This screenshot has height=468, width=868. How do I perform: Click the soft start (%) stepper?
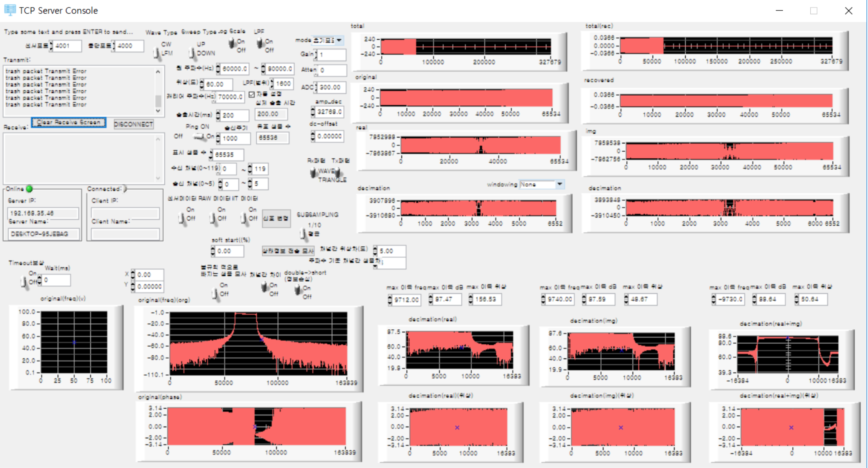(213, 251)
